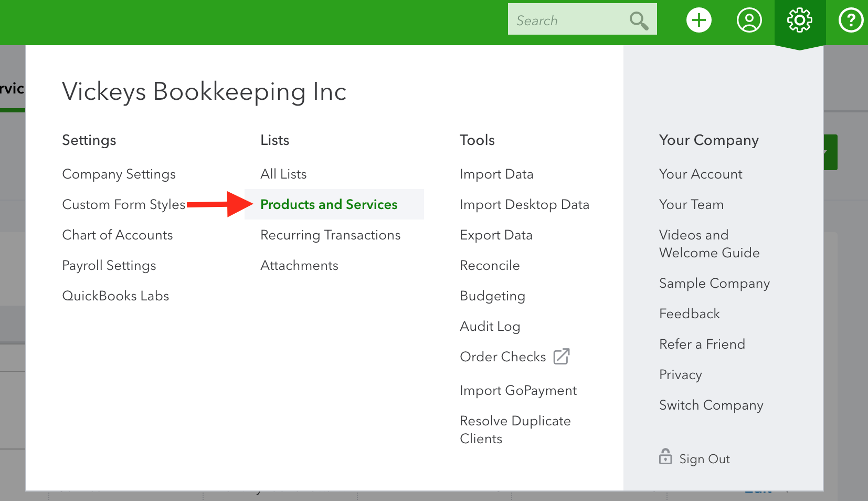Open QuickBooks Labs
The height and width of the screenshot is (501, 868).
[115, 296]
